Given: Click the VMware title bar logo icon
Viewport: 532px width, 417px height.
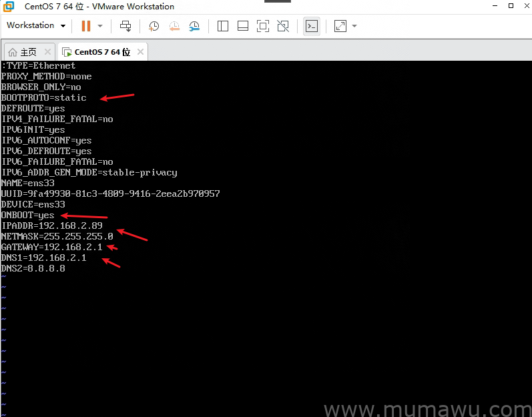Looking at the screenshot, I should point(9,6).
